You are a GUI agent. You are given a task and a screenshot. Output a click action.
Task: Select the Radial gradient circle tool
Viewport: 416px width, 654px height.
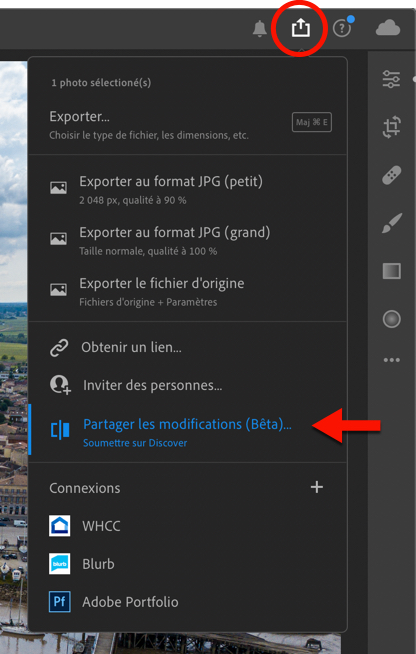coord(391,319)
